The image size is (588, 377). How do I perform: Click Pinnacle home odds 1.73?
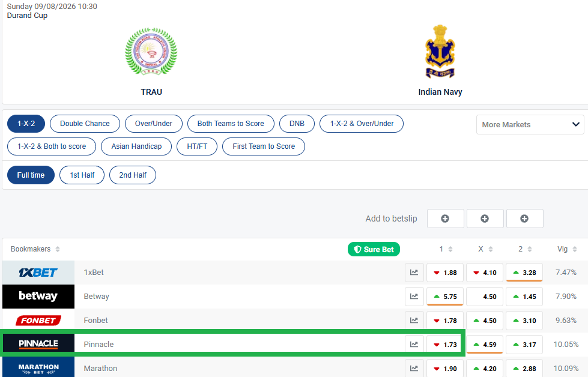point(445,345)
